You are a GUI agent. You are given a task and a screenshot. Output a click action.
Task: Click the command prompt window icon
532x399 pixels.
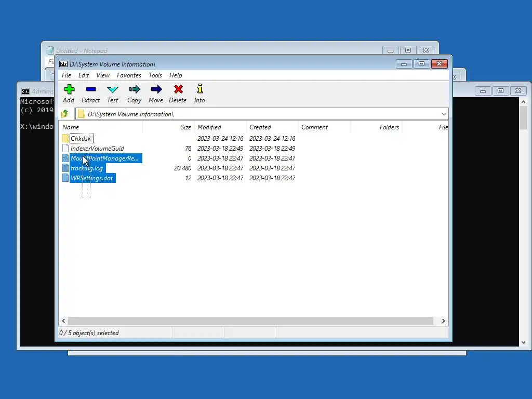25,91
